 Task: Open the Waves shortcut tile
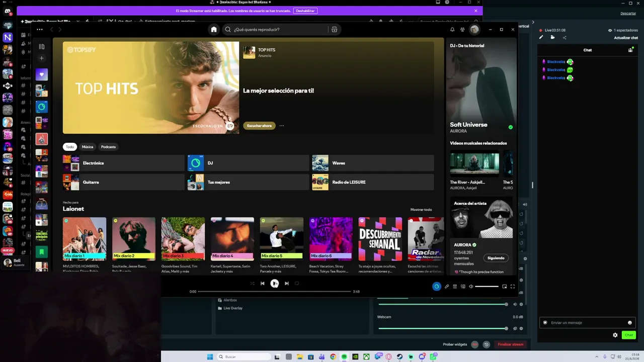373,163
